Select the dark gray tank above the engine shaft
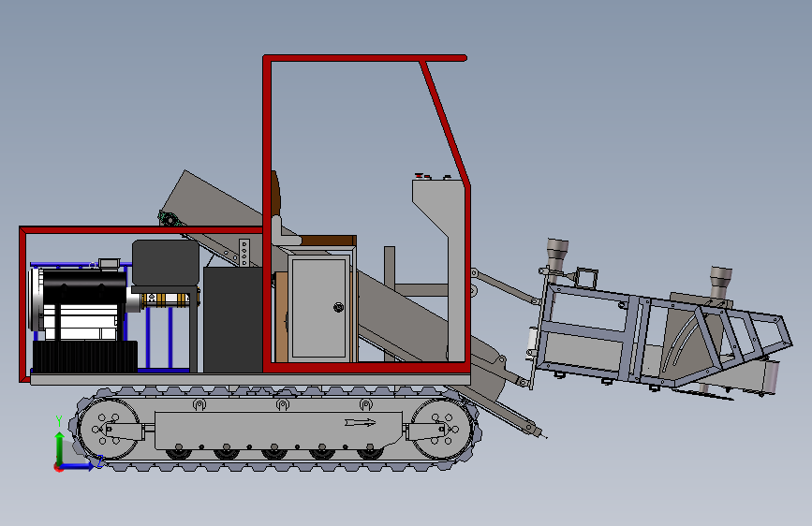812x526 pixels. [166, 262]
